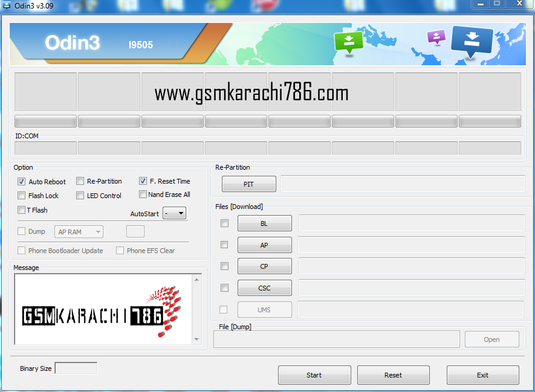Screen dimensions: 535x392
Task: Tick the LED Control checkbox
Action: pos(80,196)
